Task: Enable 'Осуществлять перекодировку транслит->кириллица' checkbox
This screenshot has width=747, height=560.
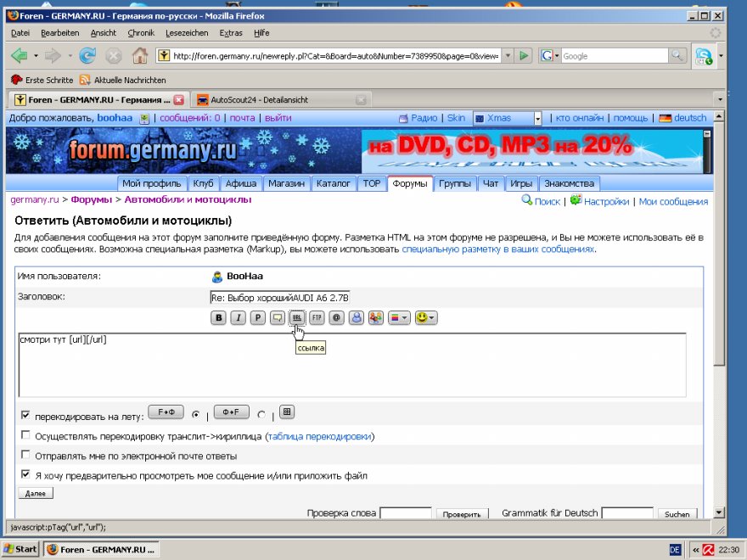Action: coord(25,435)
